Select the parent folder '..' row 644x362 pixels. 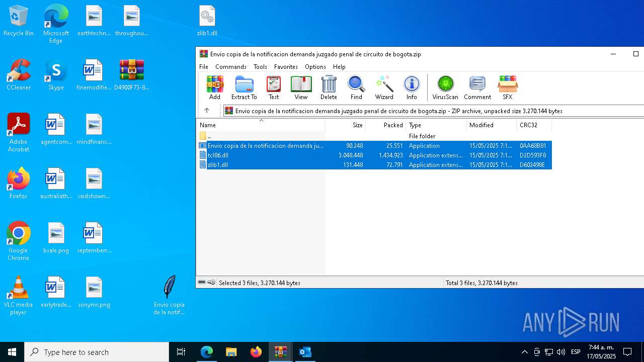pos(374,136)
